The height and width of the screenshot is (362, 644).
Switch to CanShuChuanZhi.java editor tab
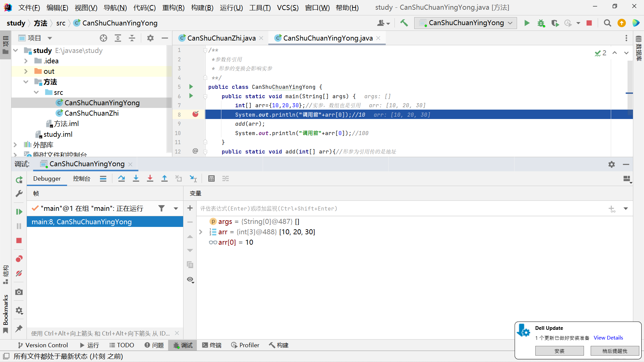click(x=221, y=38)
